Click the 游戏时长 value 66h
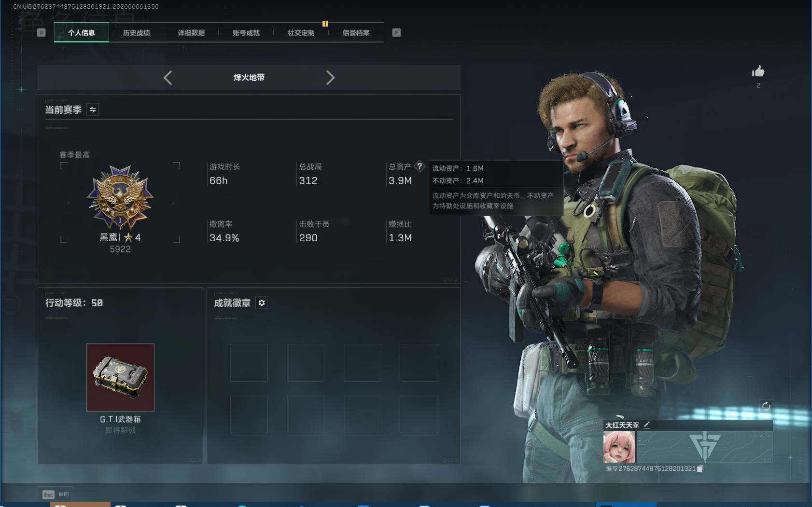The height and width of the screenshot is (507, 812). coord(219,180)
